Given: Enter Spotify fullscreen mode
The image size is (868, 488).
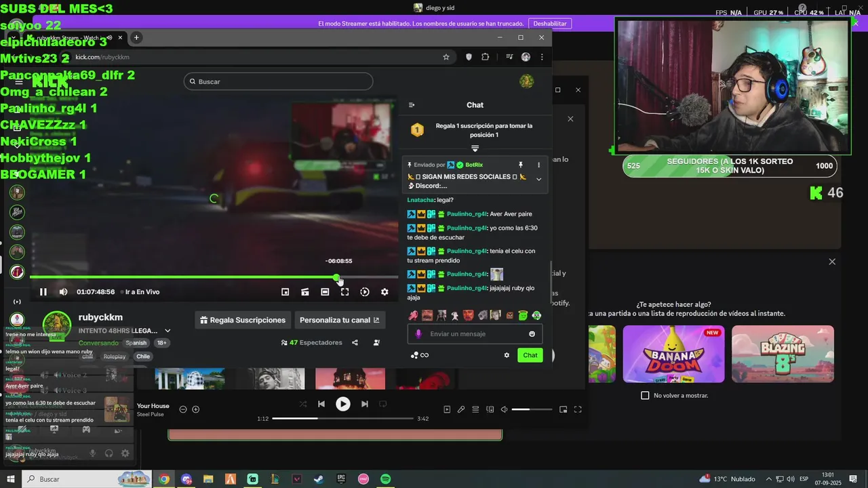Looking at the screenshot, I should (578, 409).
